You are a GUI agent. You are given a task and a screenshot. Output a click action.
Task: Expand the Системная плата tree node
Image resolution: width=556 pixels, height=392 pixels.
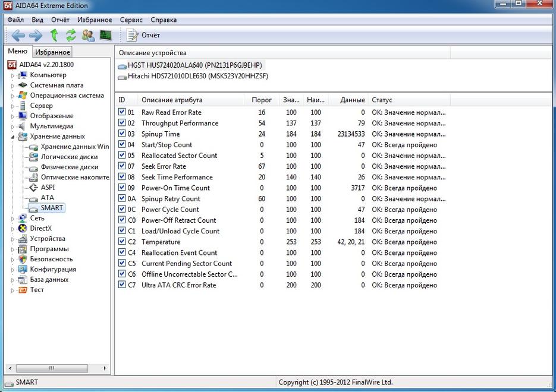[12, 86]
